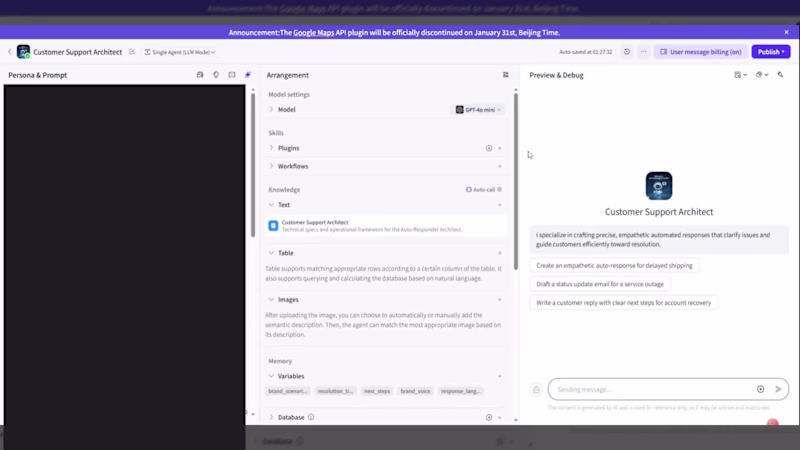Image resolution: width=800 pixels, height=450 pixels.
Task: Add a variable with the plus icon
Action: pos(500,376)
